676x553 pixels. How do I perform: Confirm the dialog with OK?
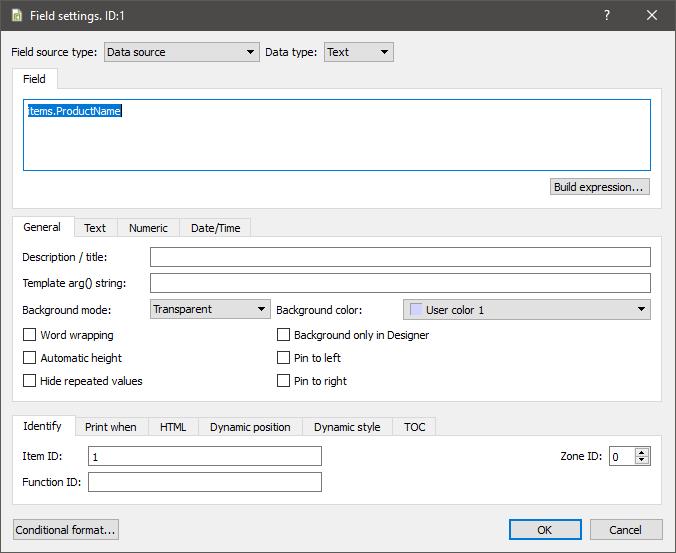coord(544,530)
